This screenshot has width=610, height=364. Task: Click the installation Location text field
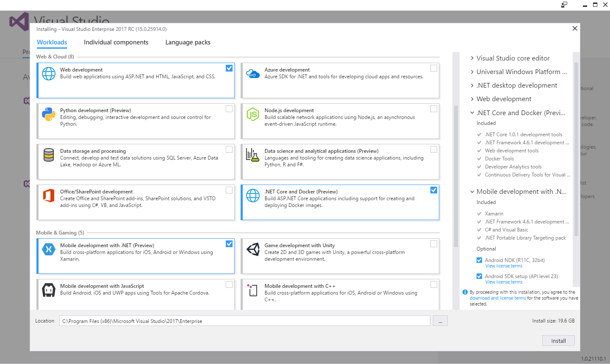point(245,320)
